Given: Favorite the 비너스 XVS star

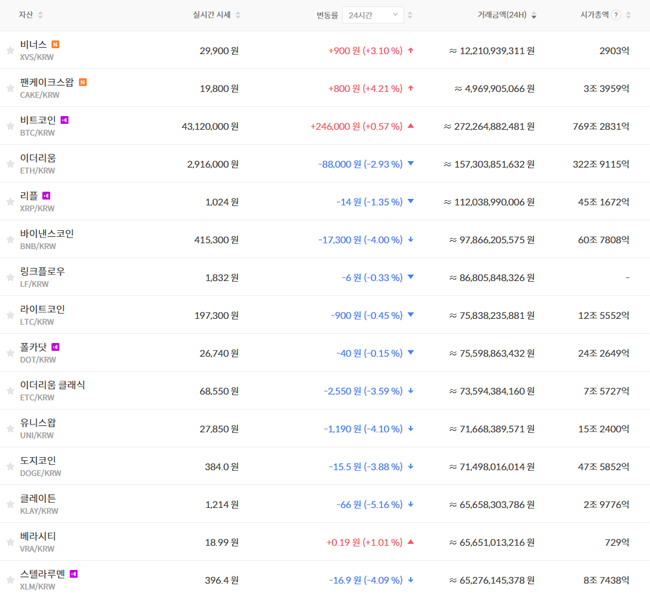Looking at the screenshot, I should point(10,51).
